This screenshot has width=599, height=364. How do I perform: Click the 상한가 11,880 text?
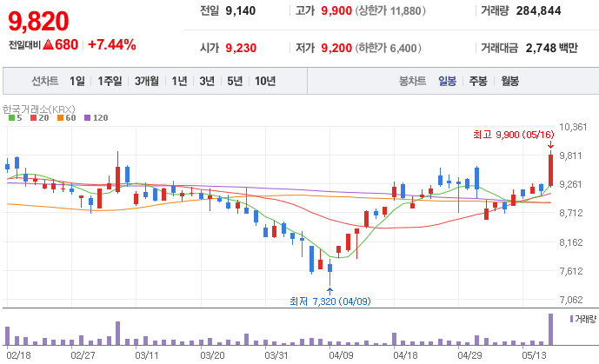pos(390,10)
